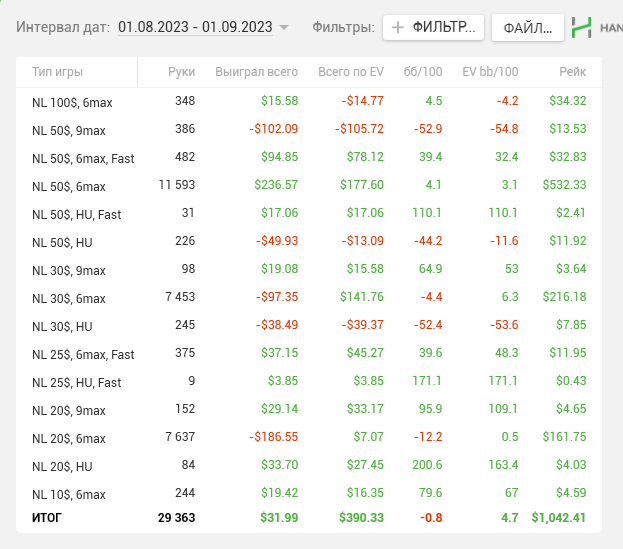Screen dimensions: 623x549
Task: Select the NL 50$, 9max row
Action: pyautogui.click(x=309, y=130)
